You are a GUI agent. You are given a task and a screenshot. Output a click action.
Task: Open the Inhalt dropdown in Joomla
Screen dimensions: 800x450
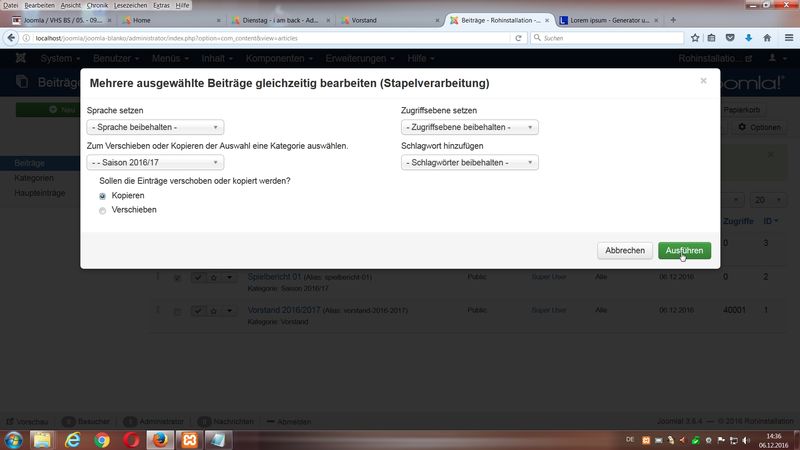coord(217,59)
